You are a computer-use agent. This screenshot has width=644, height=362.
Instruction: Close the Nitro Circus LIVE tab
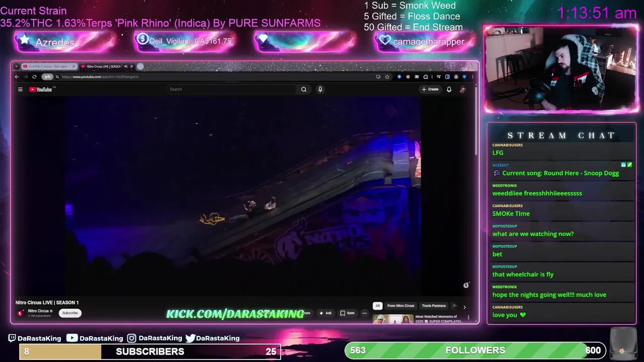pyautogui.click(x=132, y=66)
